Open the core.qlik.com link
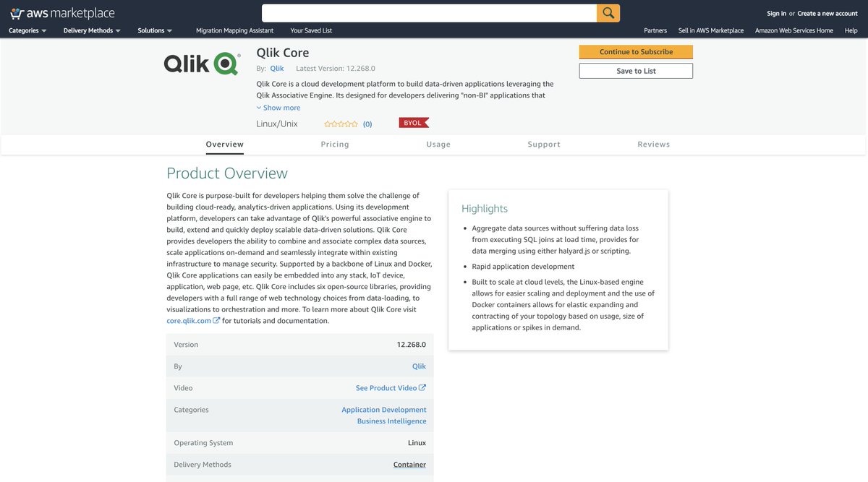 point(189,321)
